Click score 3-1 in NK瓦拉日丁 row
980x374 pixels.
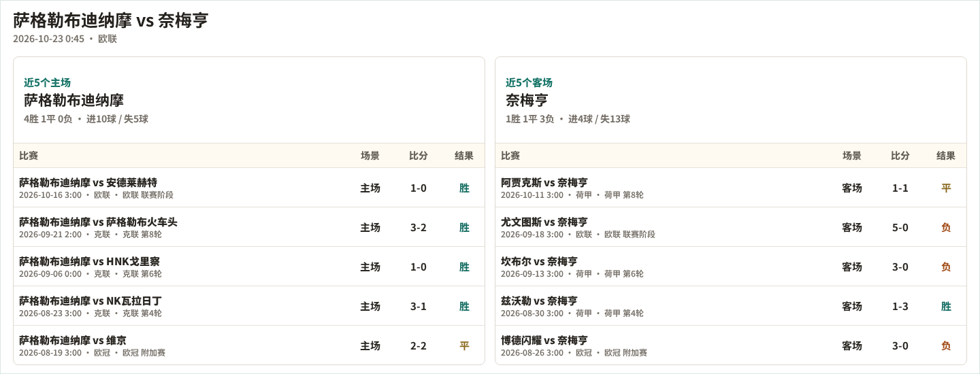pos(419,306)
